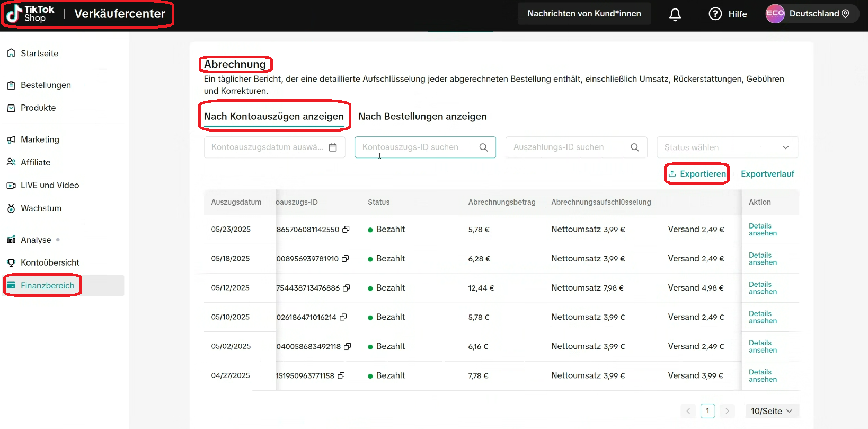Image resolution: width=868 pixels, height=429 pixels.
Task: Expand the 10/Seite page size dropdown
Action: 772,411
